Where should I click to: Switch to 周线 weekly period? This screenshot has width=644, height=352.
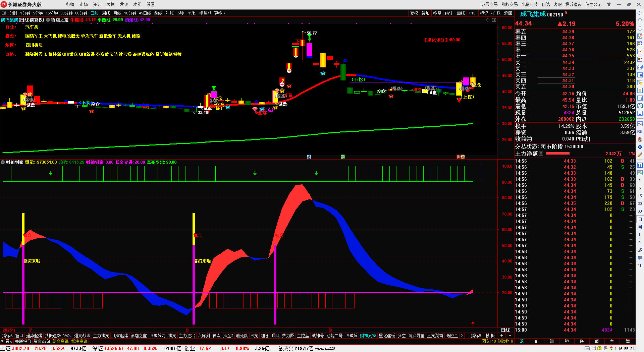[106, 13]
